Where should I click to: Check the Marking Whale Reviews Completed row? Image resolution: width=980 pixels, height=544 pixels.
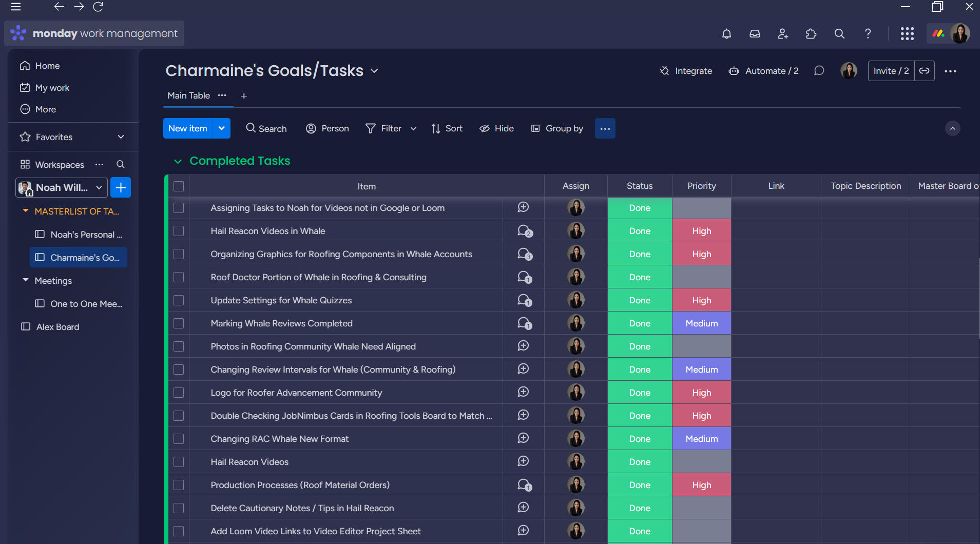179,323
